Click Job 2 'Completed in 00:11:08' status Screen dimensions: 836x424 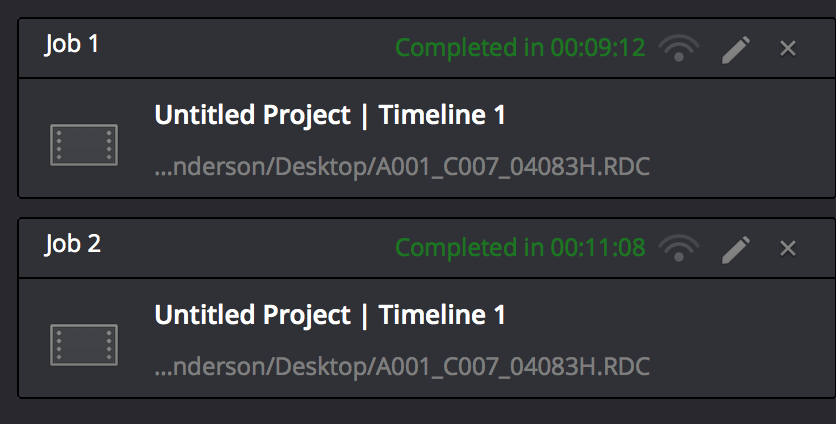tap(520, 247)
